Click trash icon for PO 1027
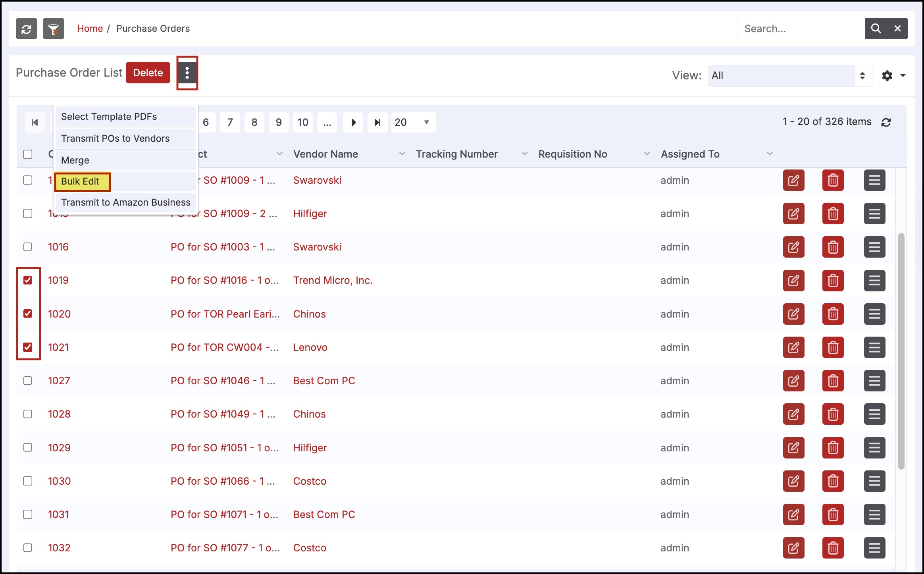 click(x=833, y=381)
